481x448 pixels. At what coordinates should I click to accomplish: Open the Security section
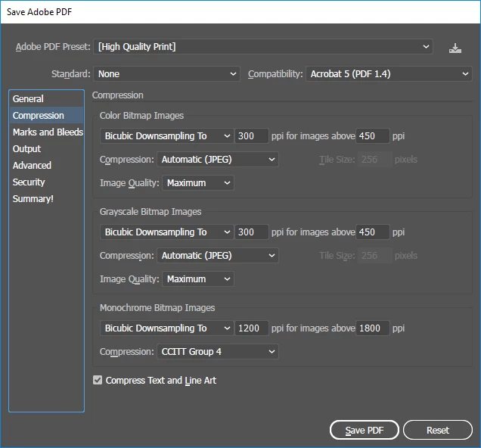pos(46,182)
